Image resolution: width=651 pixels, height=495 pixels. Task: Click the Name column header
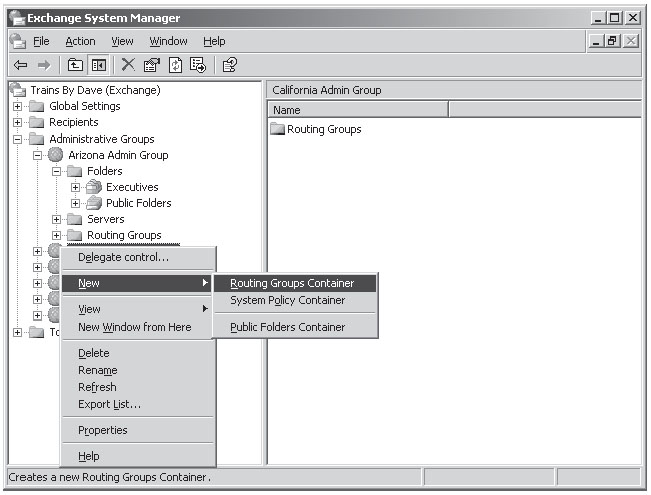(x=358, y=110)
